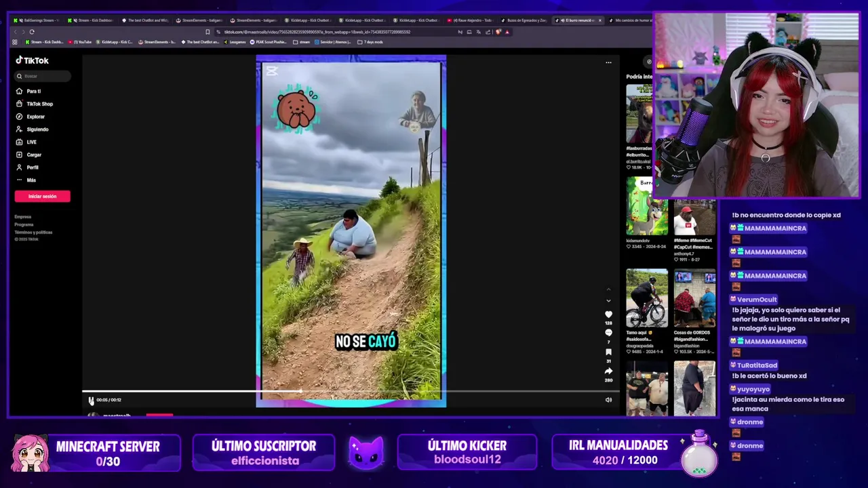The image size is (868, 488).
Task: Switch to Stream - Kick Dashboard tab
Action: 91,20
